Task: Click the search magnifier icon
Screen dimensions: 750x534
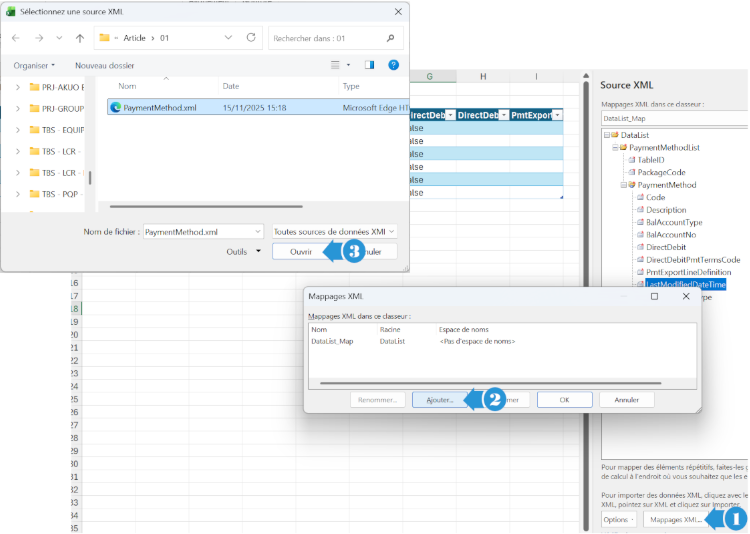Action: 392,38
